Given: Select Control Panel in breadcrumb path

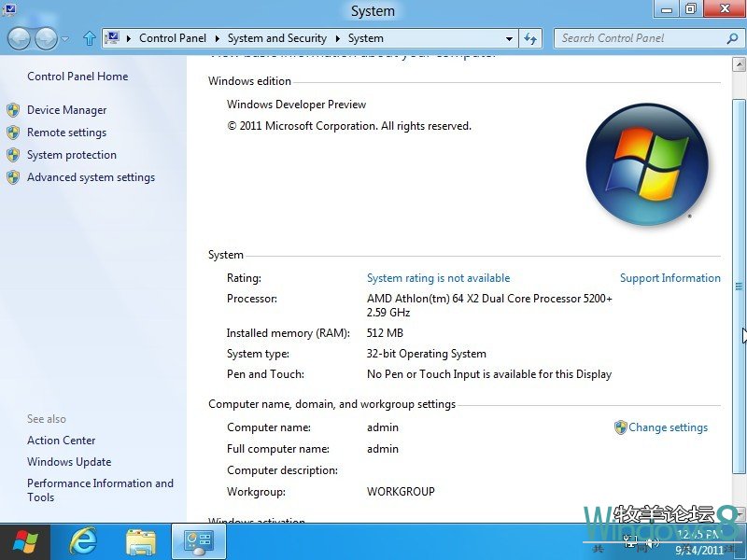Looking at the screenshot, I should tap(173, 38).
